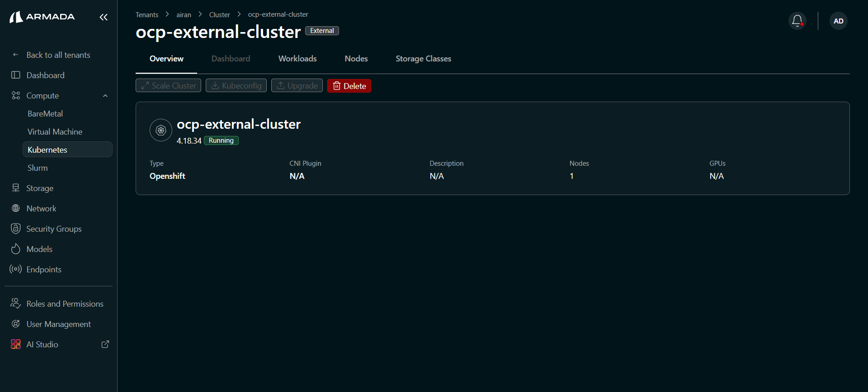Click the version text 4.18.34
The image size is (868, 392).
[x=189, y=141]
